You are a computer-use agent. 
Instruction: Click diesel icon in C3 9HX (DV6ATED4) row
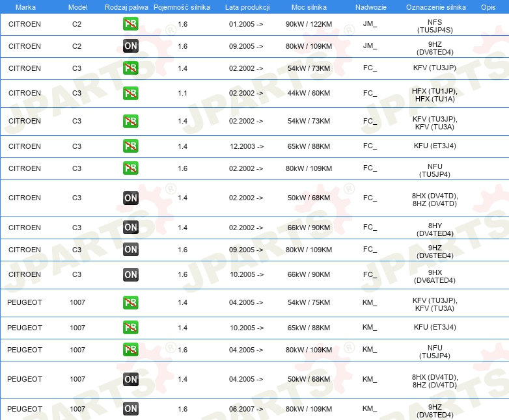pyautogui.click(x=130, y=274)
